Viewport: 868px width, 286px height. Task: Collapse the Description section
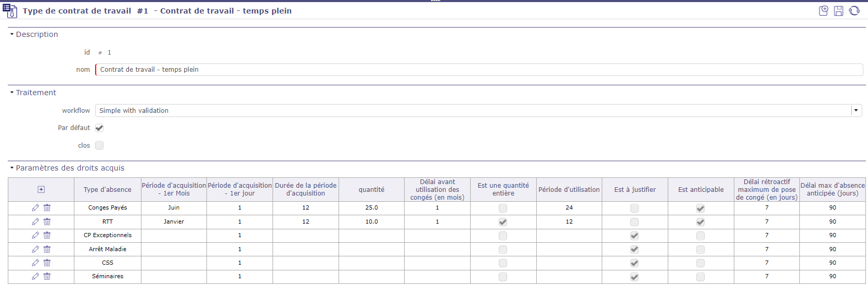point(12,34)
